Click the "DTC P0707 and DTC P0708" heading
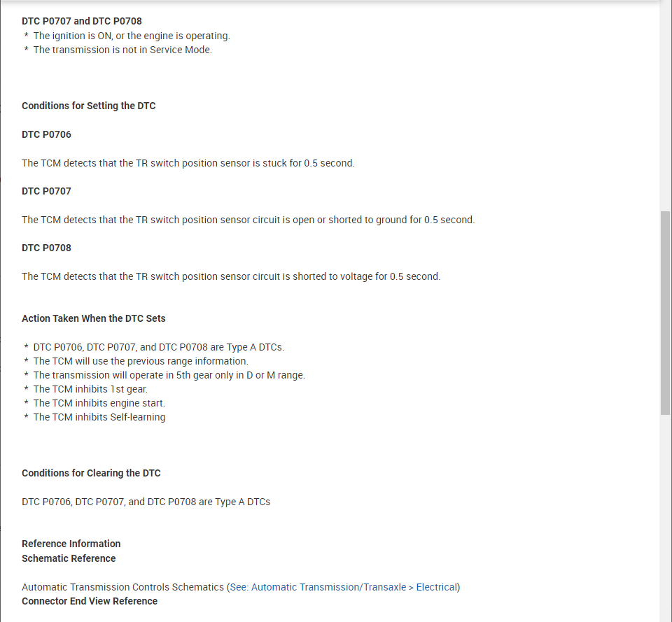 [x=82, y=21]
